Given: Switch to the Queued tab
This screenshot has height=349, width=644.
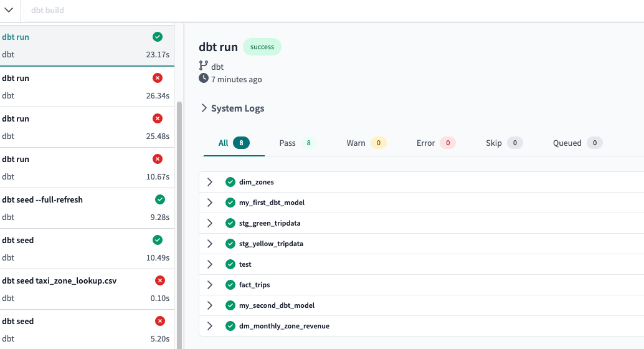Looking at the screenshot, I should [x=577, y=143].
